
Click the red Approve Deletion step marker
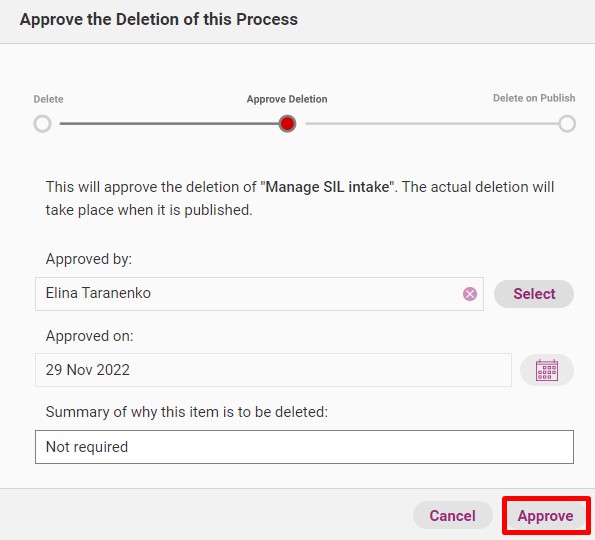(x=287, y=124)
